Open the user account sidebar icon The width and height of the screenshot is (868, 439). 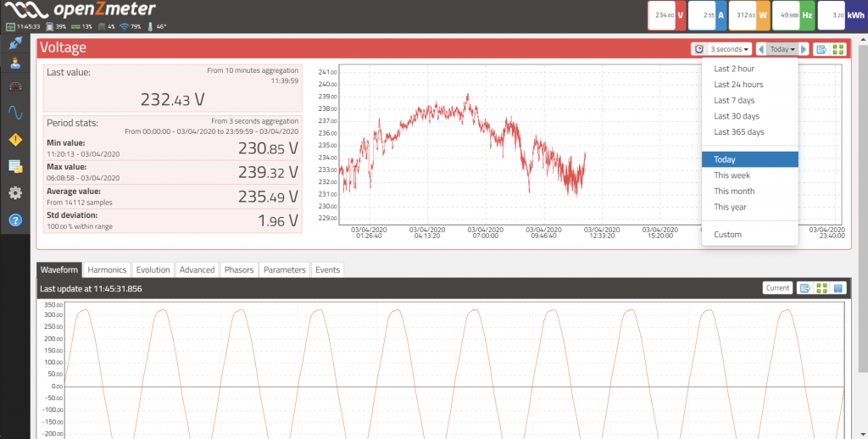click(x=15, y=63)
